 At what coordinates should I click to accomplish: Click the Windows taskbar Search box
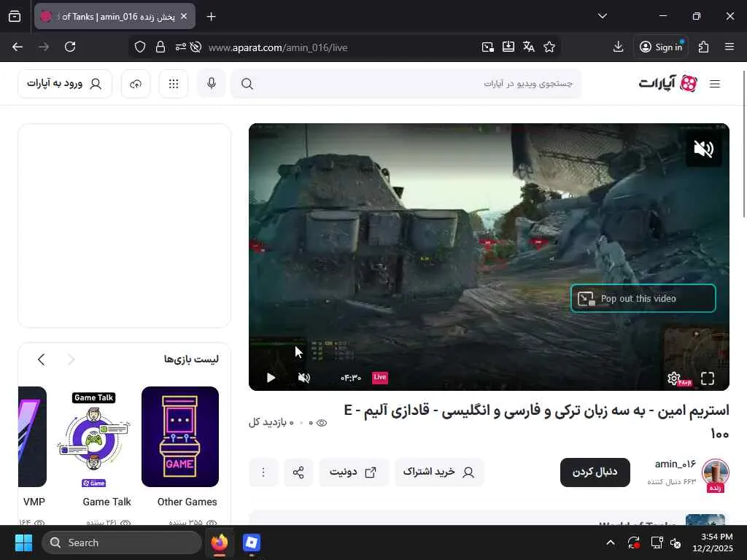point(122,542)
